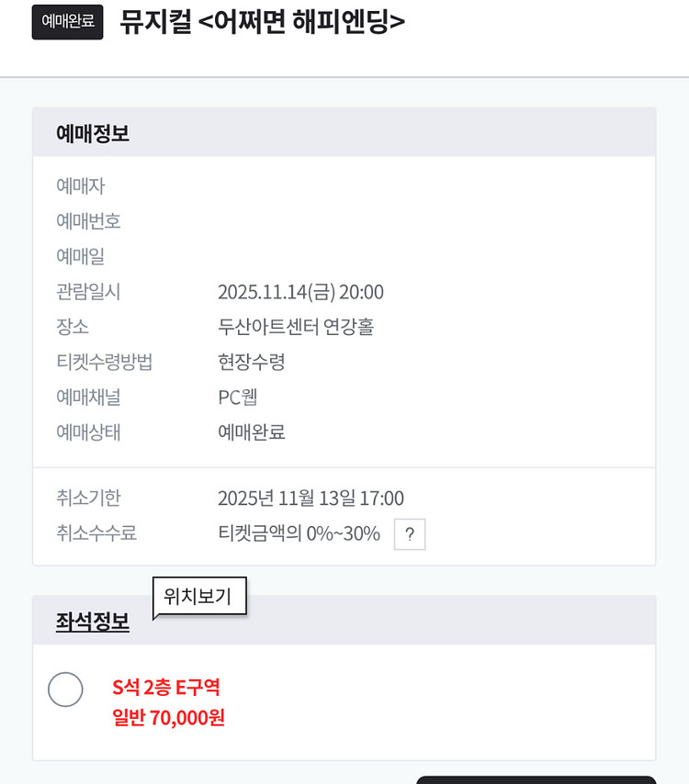This screenshot has width=689, height=784.
Task: Click the 예매완료 booking status value
Action: (252, 431)
